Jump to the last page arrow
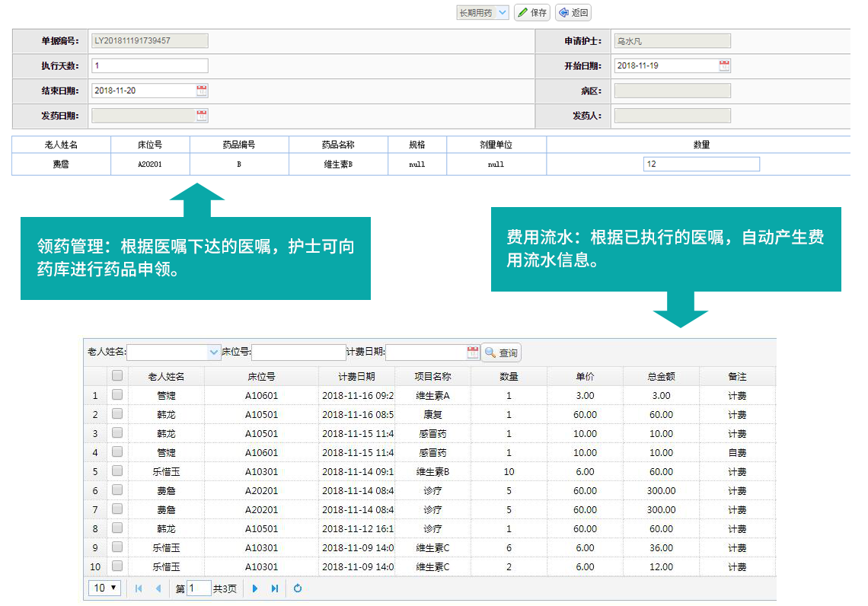 pyautogui.click(x=275, y=588)
